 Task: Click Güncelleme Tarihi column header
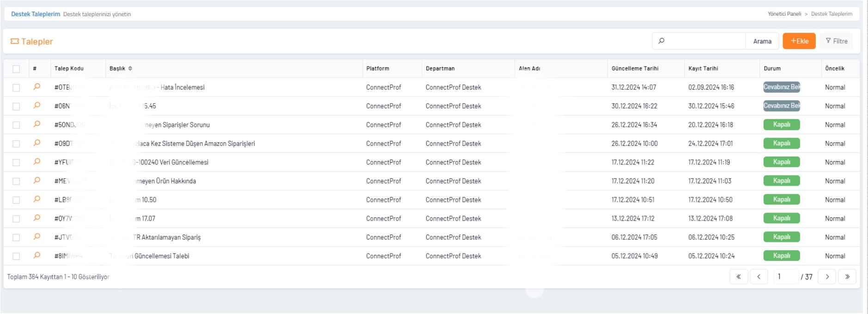[635, 68]
